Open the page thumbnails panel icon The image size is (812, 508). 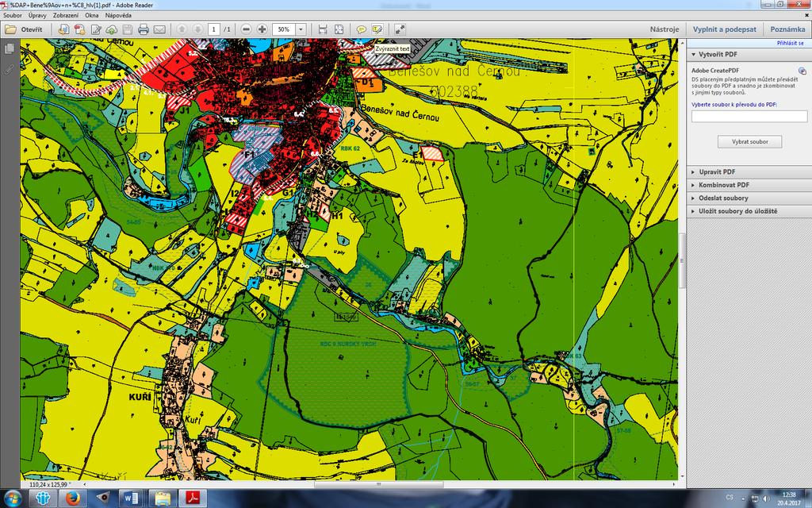(9, 49)
